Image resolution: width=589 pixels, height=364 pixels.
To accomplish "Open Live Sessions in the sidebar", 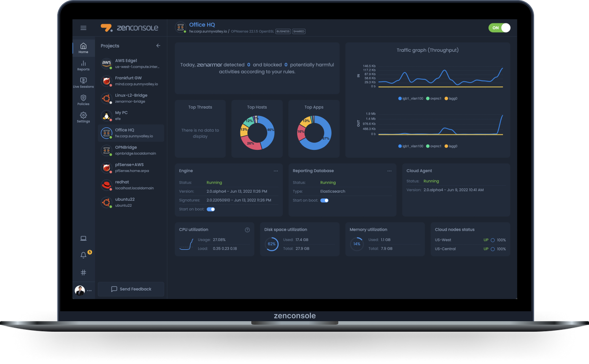I will coord(83,82).
